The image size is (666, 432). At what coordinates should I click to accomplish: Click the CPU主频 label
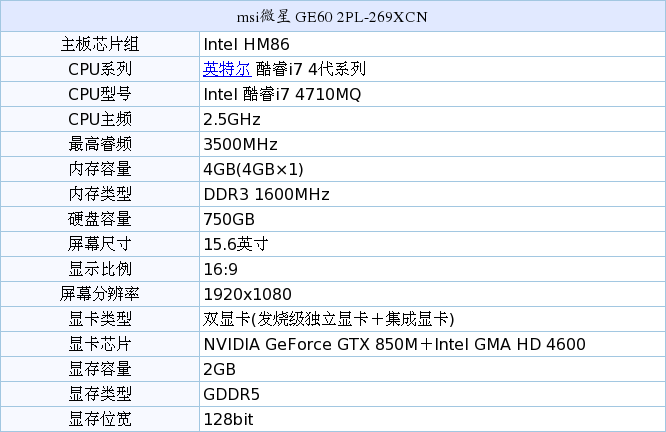coord(100,119)
